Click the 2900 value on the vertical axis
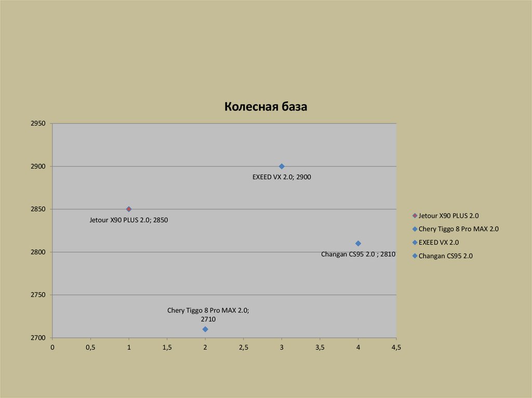 [38, 167]
